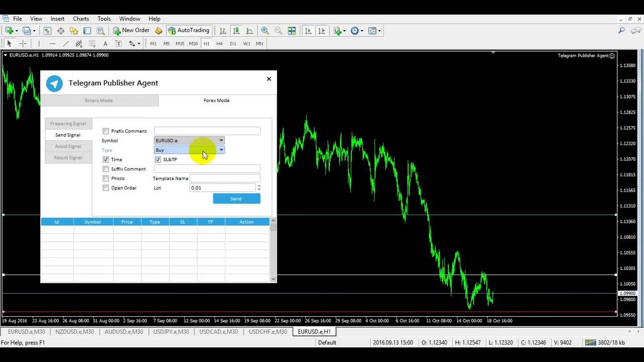Open the File menu
This screenshot has height=362, width=644.
[17, 19]
